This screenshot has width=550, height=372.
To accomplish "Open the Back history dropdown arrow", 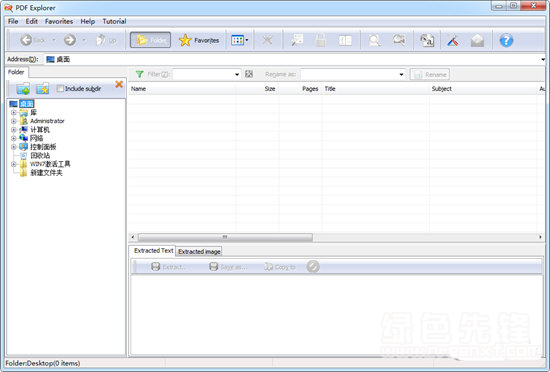I will [54, 40].
